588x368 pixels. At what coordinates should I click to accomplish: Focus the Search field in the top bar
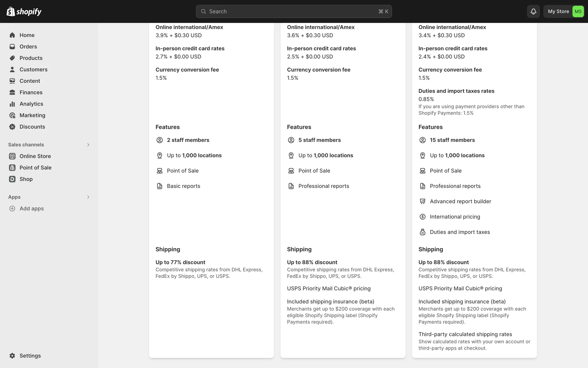[x=293, y=11]
